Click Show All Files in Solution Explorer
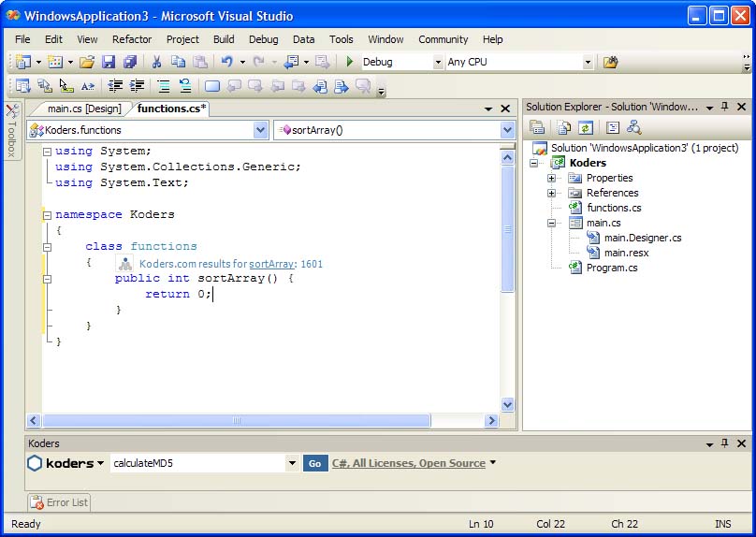This screenshot has height=537, width=756. pos(563,128)
